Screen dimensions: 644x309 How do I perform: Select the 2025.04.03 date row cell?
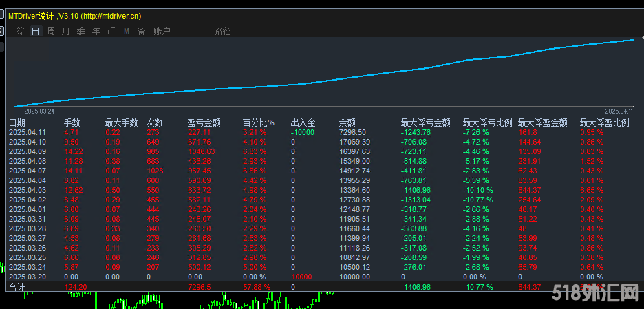pos(27,190)
